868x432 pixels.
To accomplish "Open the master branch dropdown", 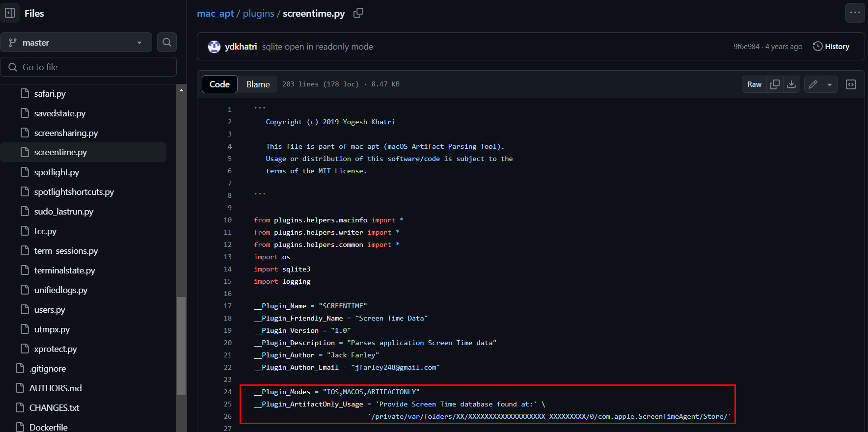I will (x=76, y=43).
